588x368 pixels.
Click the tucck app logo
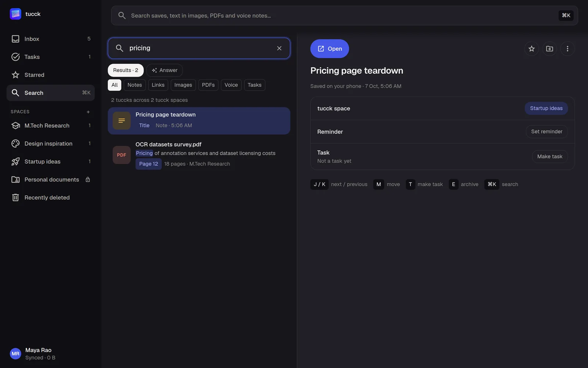(x=15, y=14)
